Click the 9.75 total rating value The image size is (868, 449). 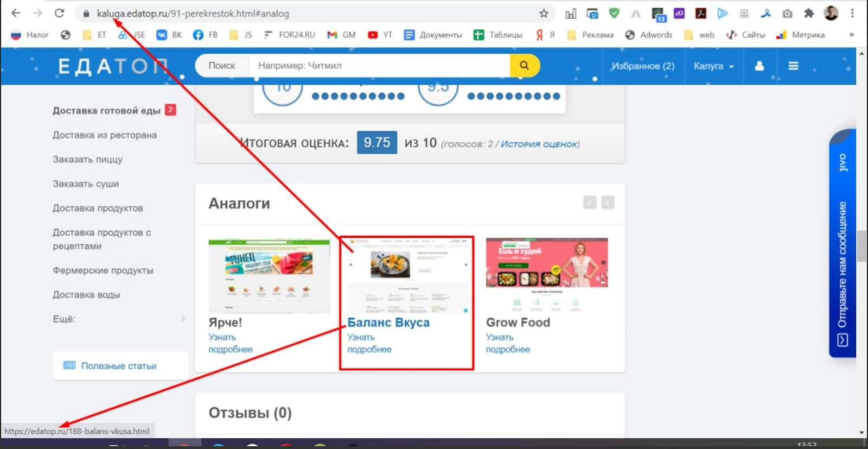pyautogui.click(x=377, y=143)
